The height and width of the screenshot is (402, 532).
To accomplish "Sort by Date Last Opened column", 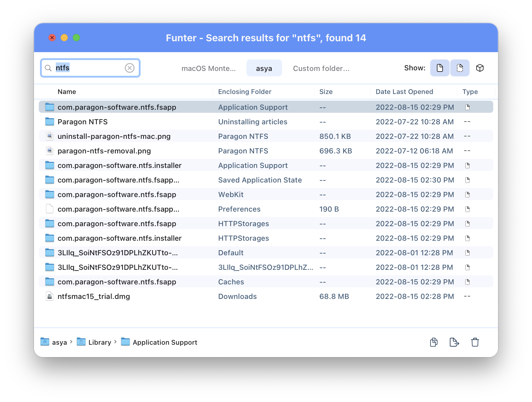I will pos(404,92).
